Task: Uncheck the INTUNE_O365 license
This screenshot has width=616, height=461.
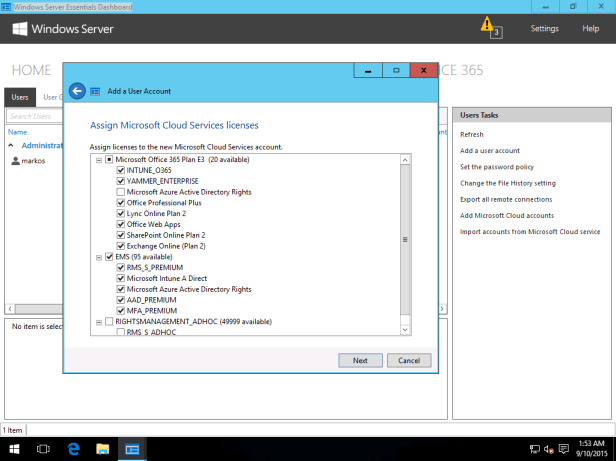Action: coord(120,170)
